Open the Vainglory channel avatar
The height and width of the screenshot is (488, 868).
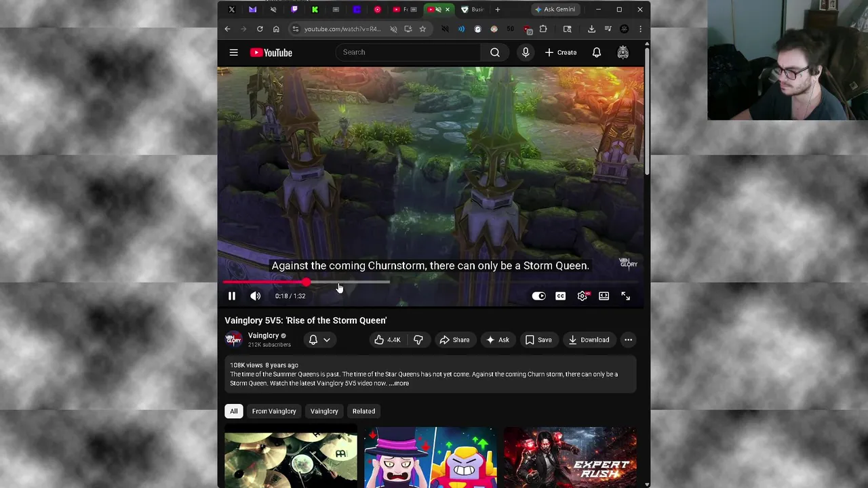coord(233,340)
